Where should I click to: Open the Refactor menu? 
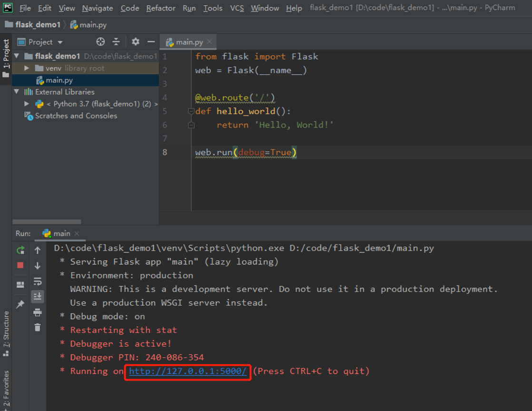tap(161, 8)
